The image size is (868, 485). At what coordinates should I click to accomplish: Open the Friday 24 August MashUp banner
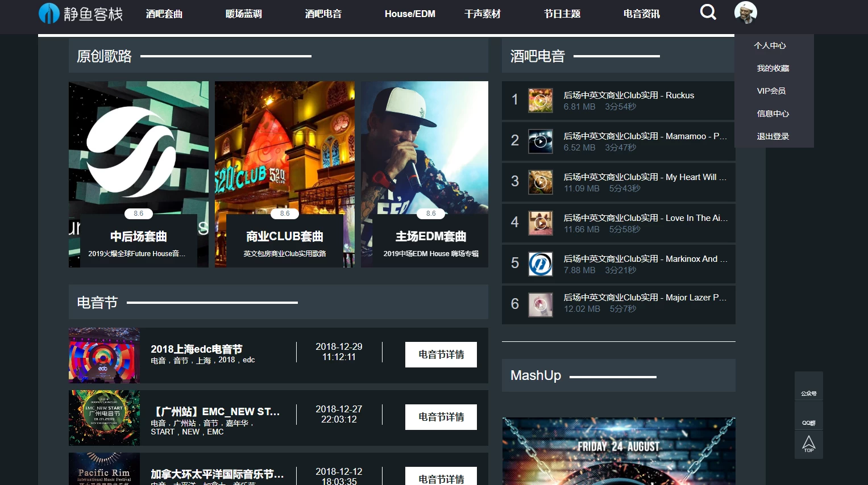tap(618, 451)
